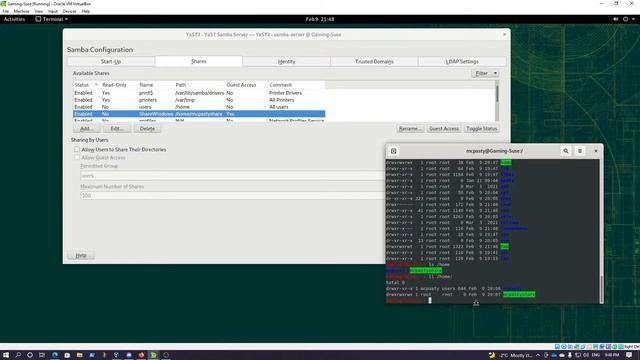Screen dimensions: 640x360
Task: Toggle the Allow Guest Access checkbox
Action: click(77, 158)
